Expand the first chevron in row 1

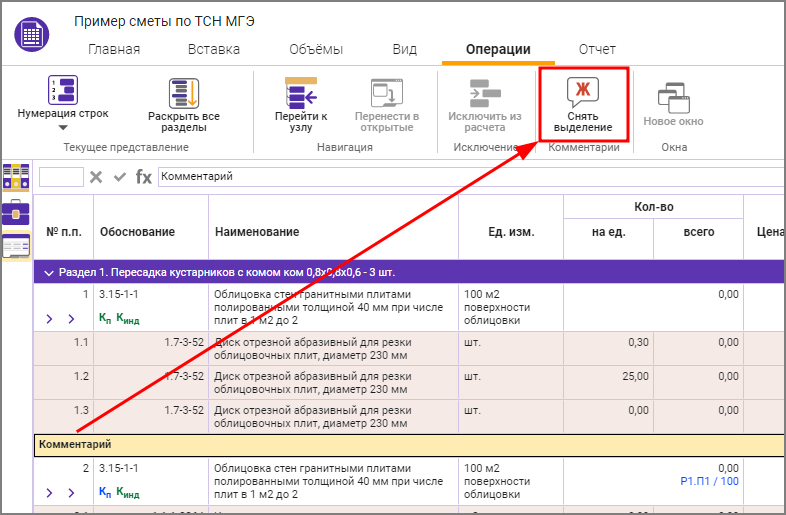[x=50, y=319]
